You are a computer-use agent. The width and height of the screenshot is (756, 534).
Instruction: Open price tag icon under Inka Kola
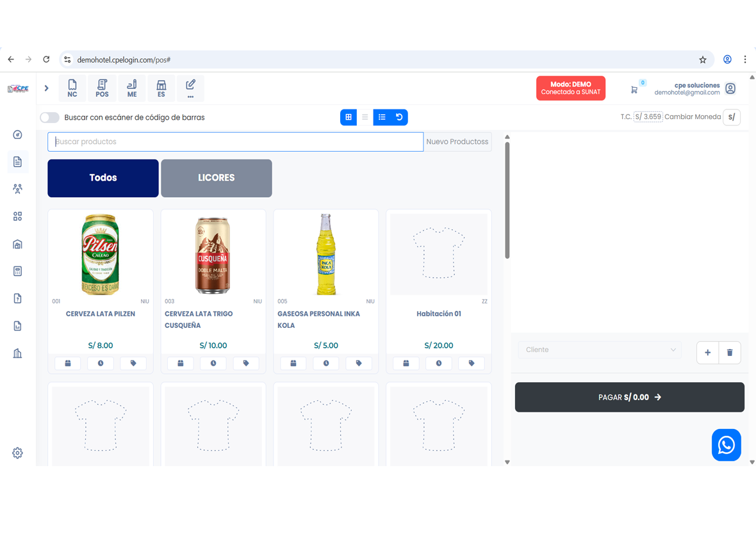pyautogui.click(x=359, y=363)
